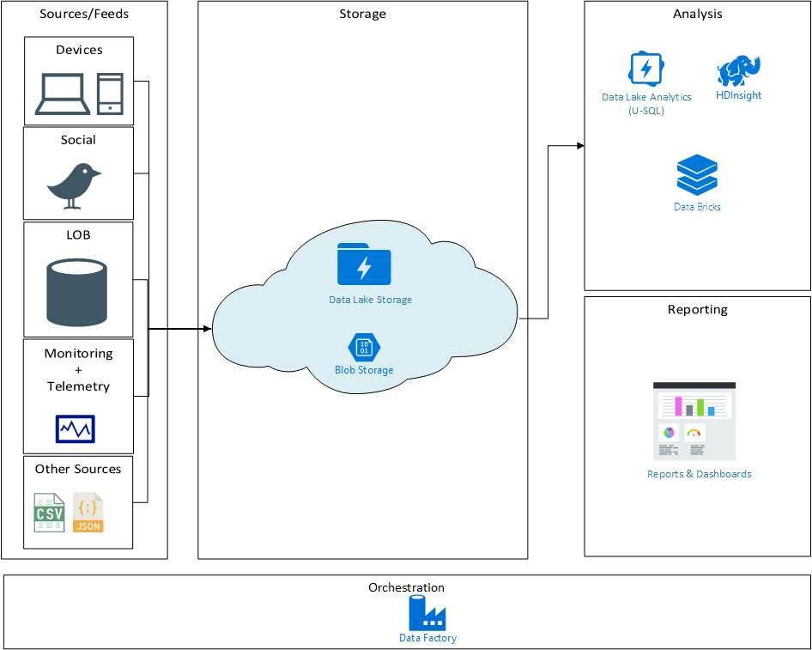Select the Data Bricks stacked layers icon

point(697,175)
